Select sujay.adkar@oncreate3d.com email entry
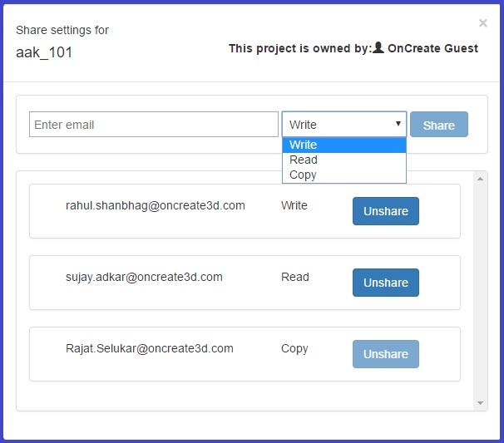Image resolution: width=504 pixels, height=443 pixels. [x=144, y=277]
